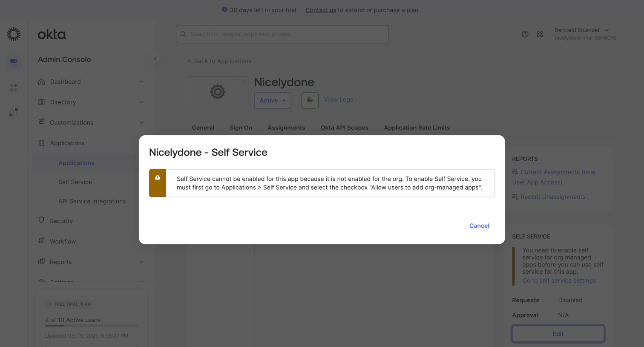This screenshot has height=347, width=644.
Task: Go back to Applications
Action: (x=219, y=61)
